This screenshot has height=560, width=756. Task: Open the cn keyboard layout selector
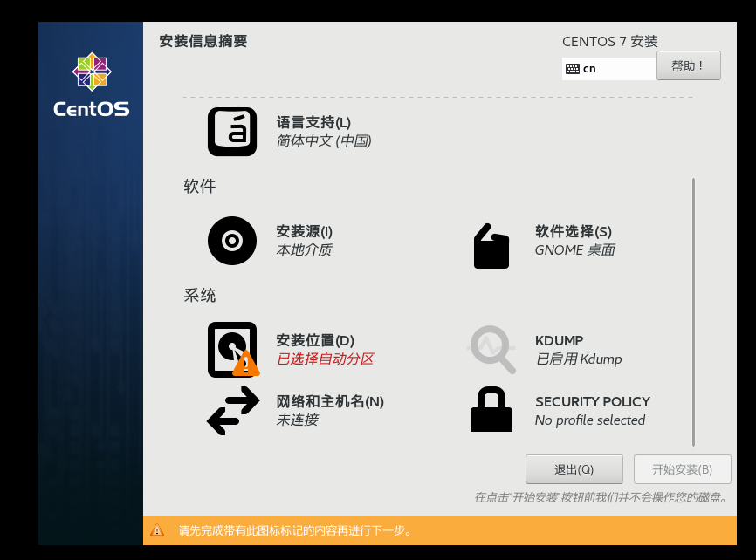608,68
